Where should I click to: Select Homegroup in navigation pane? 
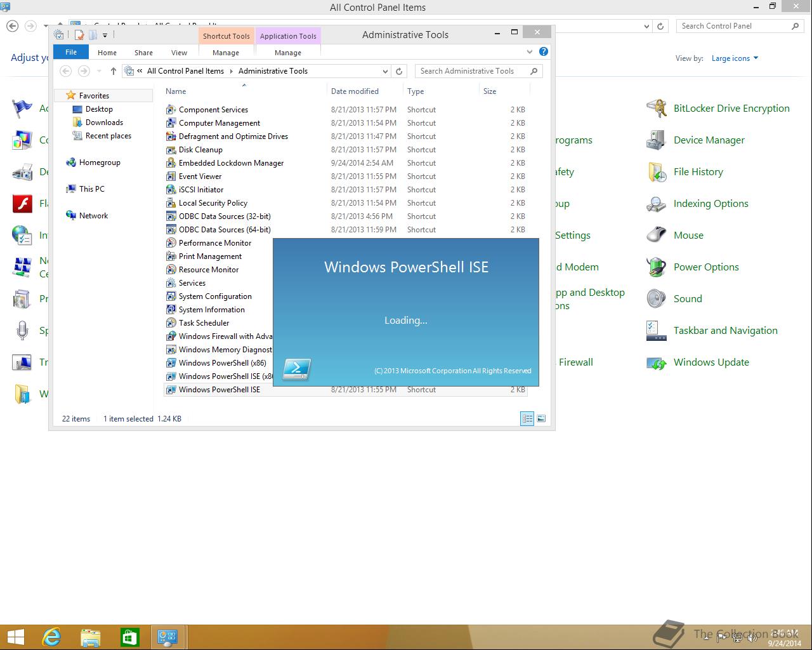99,162
